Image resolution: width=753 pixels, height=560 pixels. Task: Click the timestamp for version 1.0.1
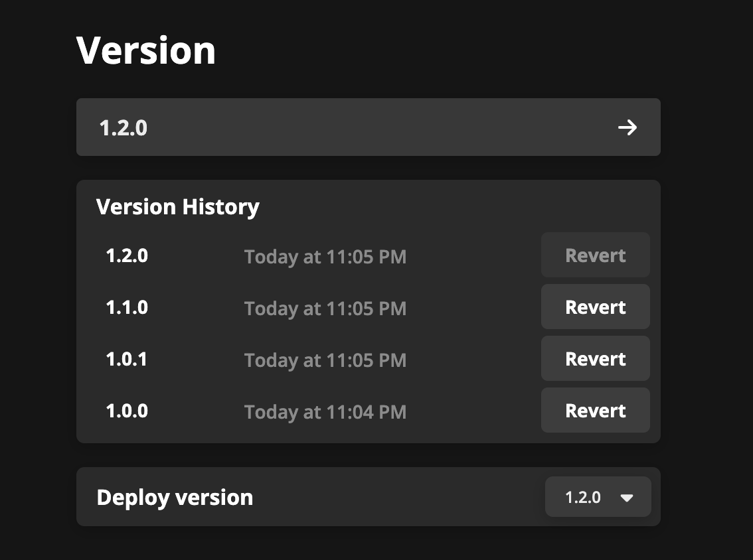[325, 360]
